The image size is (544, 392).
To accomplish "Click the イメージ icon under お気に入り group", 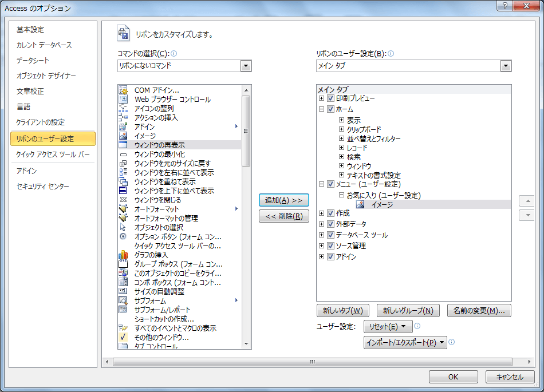I will (x=360, y=204).
